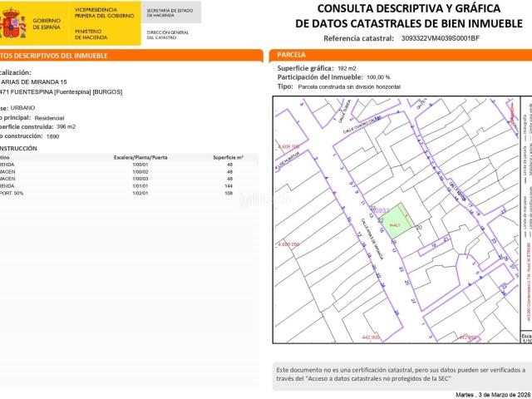Click 'PORT. 50%' row label
The width and height of the screenshot is (532, 399).
[12, 193]
